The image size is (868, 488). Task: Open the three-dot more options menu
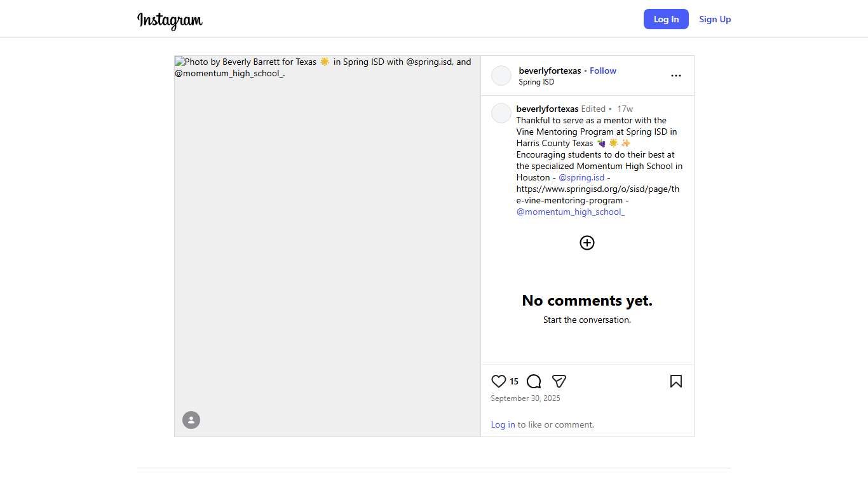pos(675,76)
